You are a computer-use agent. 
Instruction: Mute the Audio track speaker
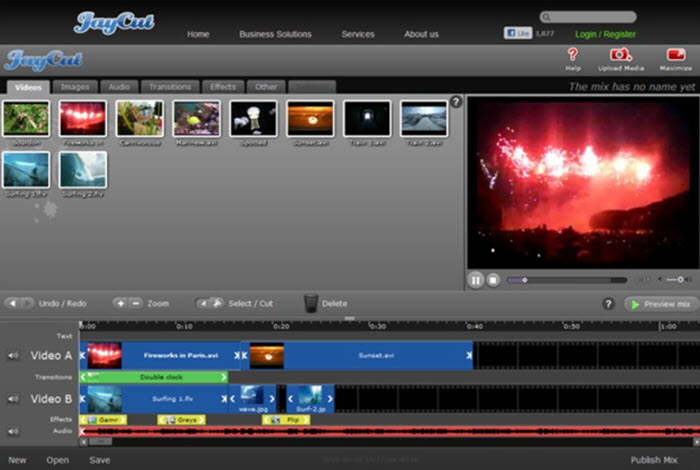click(13, 432)
